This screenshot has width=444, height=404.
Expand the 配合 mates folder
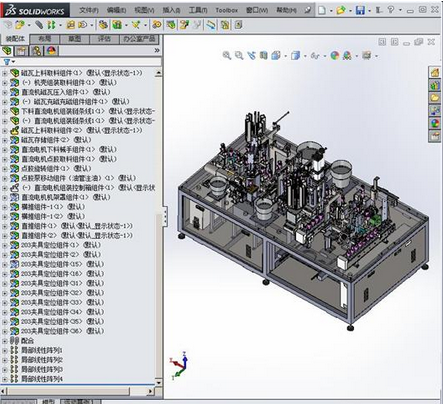tap(5, 341)
